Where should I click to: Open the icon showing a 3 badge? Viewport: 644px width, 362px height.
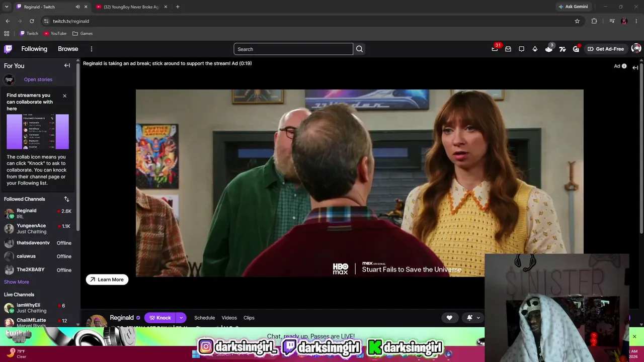click(x=549, y=49)
